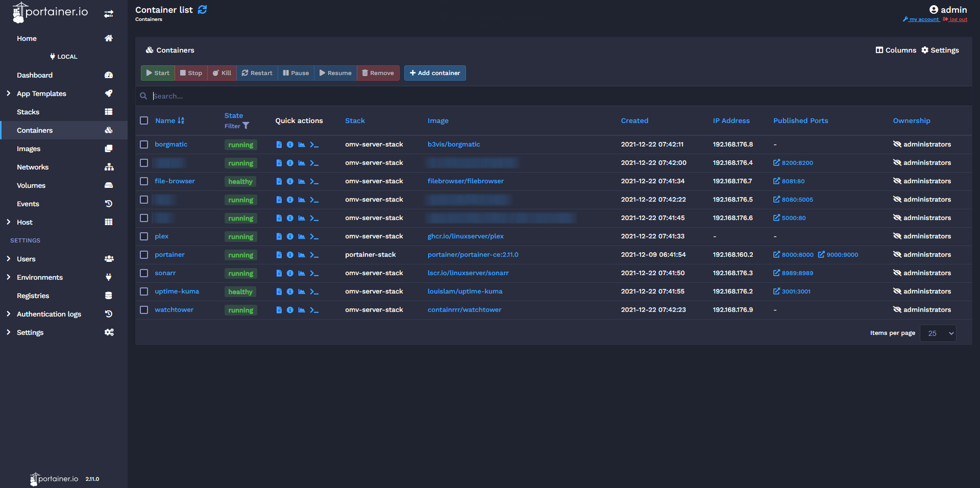
Task: Tick the checkbox for the 8200:8200 port row
Action: pyautogui.click(x=144, y=163)
